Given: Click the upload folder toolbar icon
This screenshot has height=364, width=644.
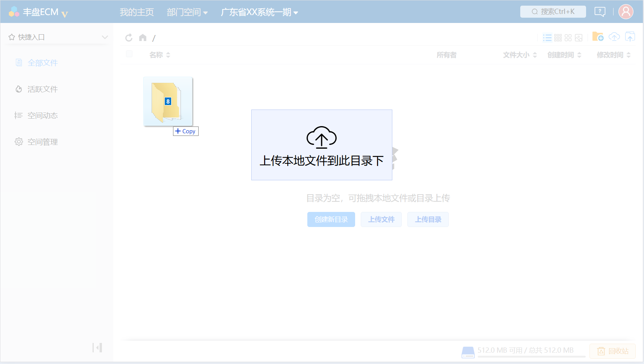Looking at the screenshot, I should [x=630, y=37].
